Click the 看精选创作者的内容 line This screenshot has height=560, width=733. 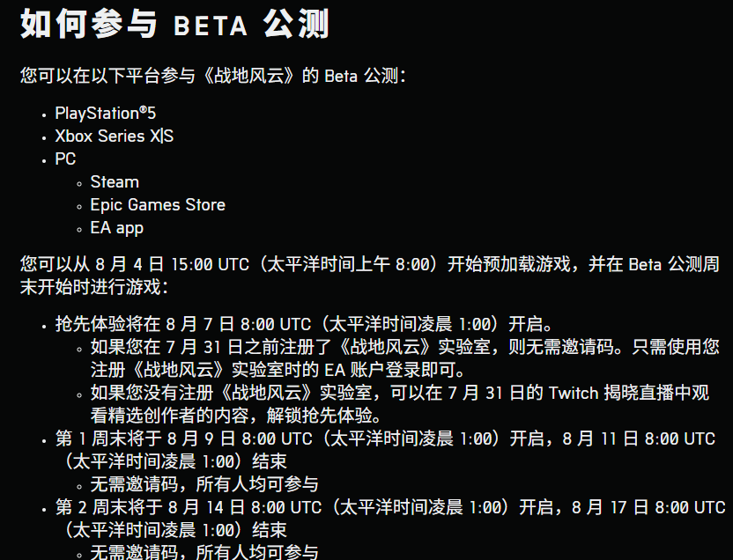(x=236, y=416)
